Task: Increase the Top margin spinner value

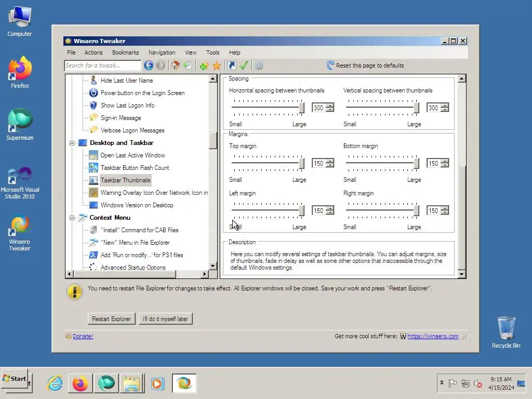Action: click(x=330, y=161)
